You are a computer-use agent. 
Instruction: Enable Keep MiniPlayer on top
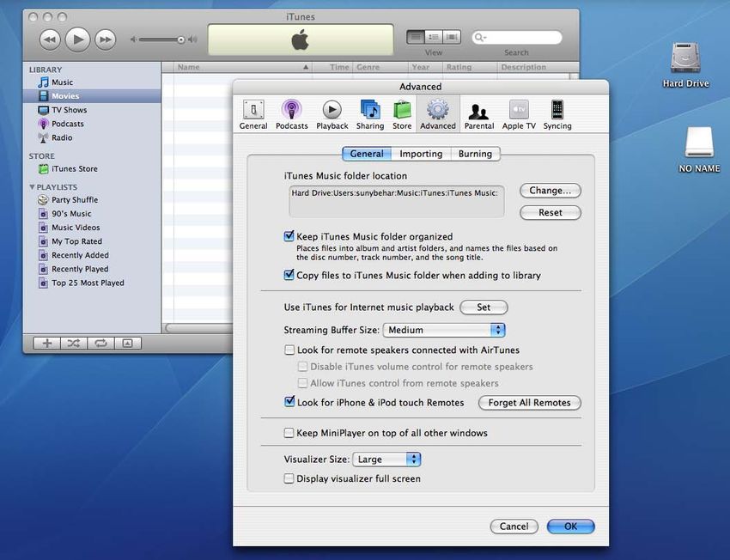(x=289, y=434)
